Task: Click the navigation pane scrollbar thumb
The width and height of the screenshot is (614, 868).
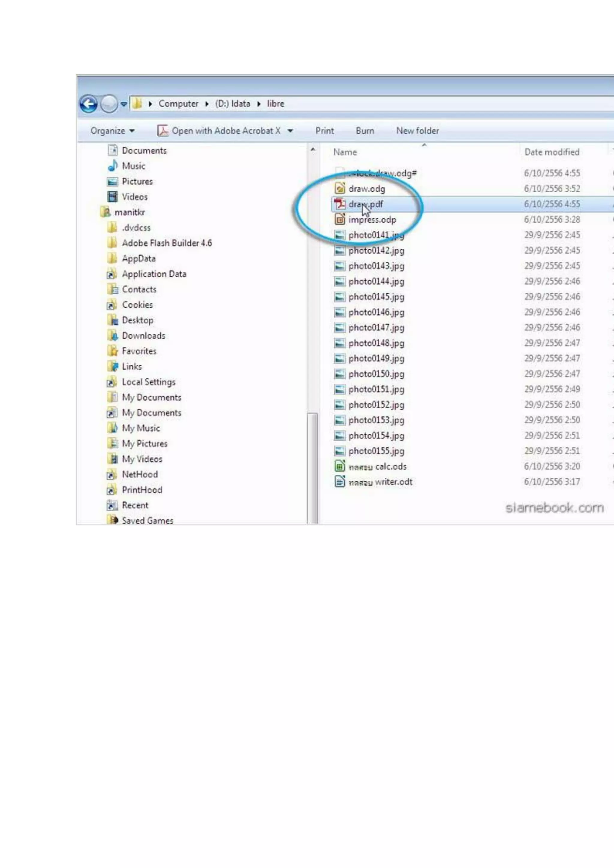Action: point(312,468)
